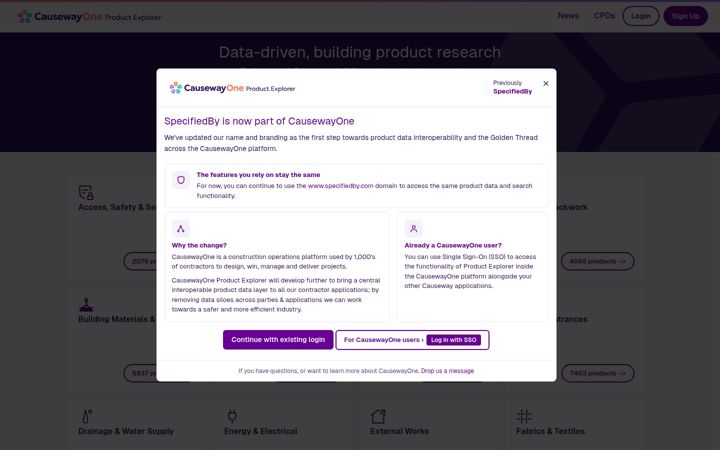Screen dimensions: 720x450
Task: Open the Energy & Electrical category
Action: 260,431
